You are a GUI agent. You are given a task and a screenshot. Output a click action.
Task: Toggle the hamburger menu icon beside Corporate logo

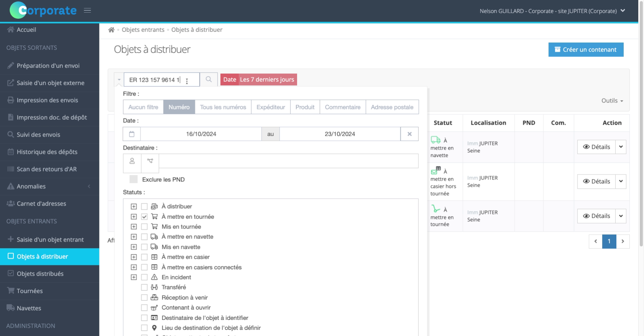(88, 10)
